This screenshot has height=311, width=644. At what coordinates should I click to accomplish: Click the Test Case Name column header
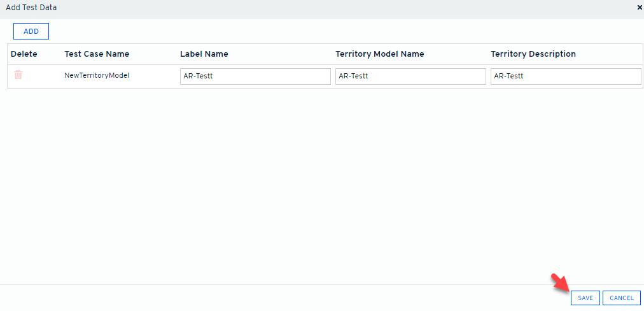click(97, 54)
